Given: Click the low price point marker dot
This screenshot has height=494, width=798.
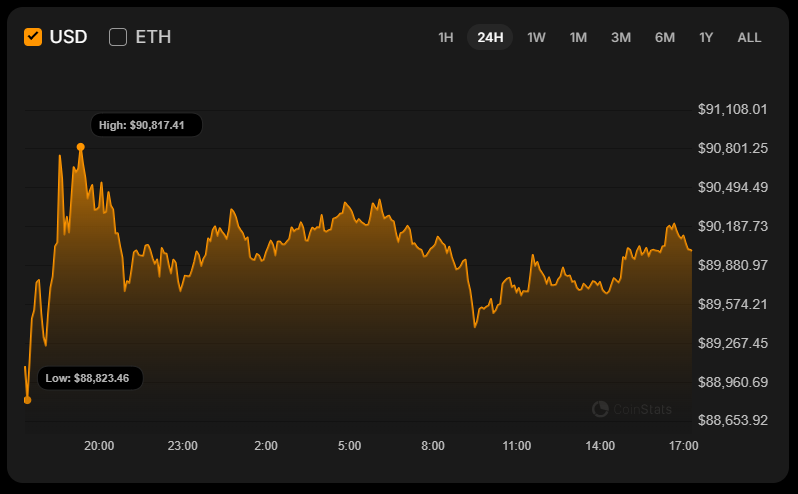Looking at the screenshot, I should click(x=27, y=400).
